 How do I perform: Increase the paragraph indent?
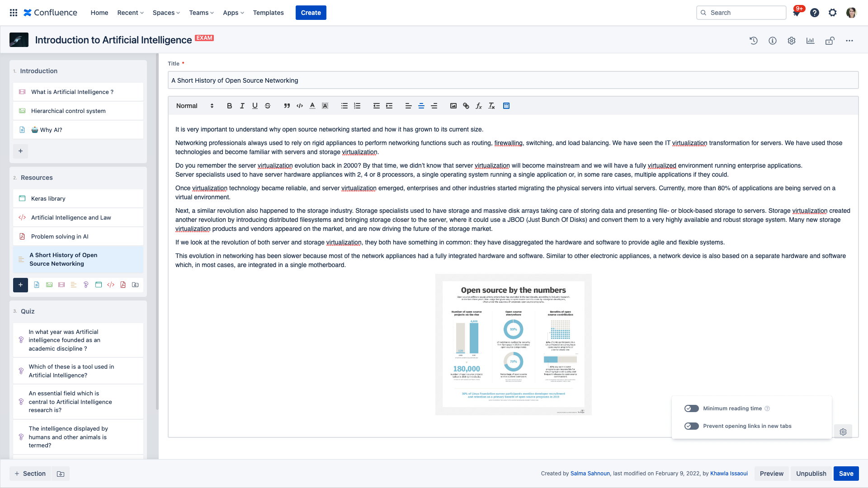click(389, 106)
